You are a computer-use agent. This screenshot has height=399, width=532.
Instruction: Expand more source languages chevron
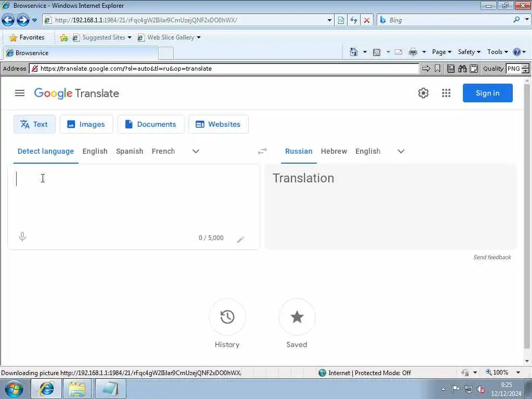[x=196, y=151]
